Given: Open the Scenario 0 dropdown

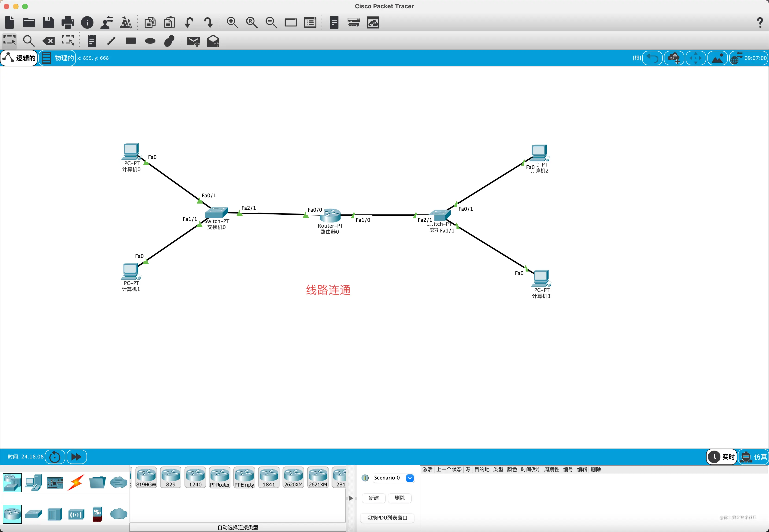Looking at the screenshot, I should click(410, 478).
